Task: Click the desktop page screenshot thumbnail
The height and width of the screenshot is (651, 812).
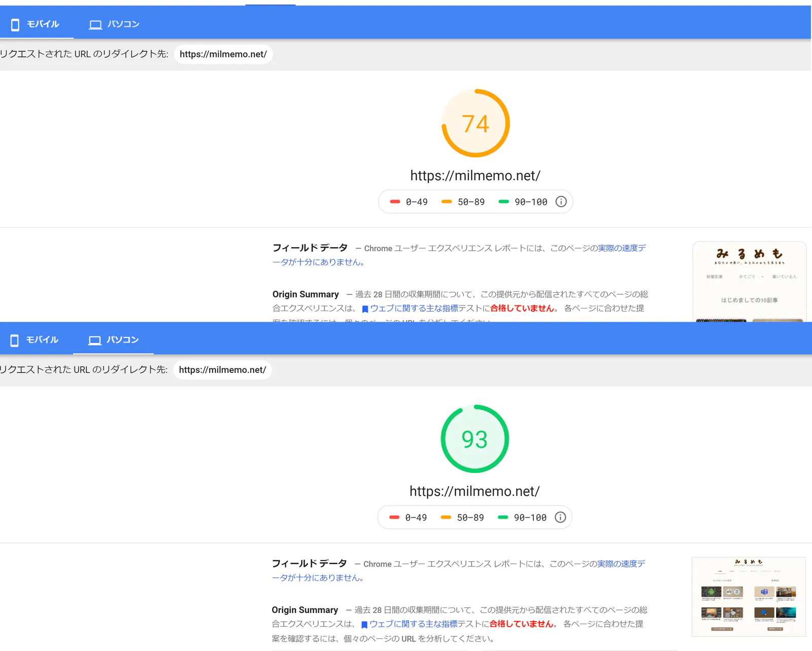Action: pos(749,597)
